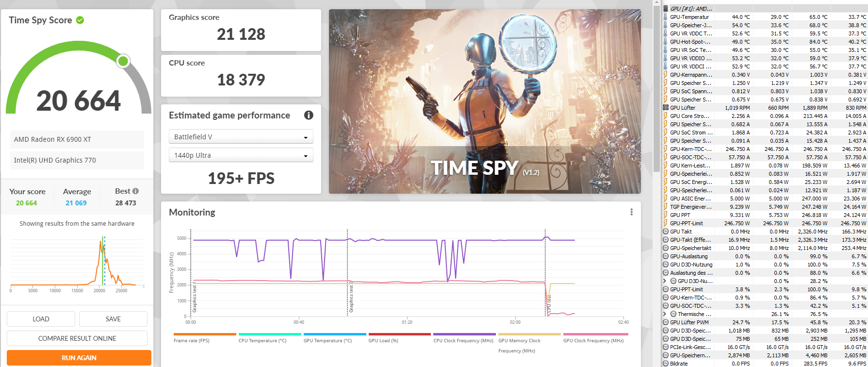
Task: Open the 1440p Ultra resolution dropdown
Action: click(x=241, y=155)
